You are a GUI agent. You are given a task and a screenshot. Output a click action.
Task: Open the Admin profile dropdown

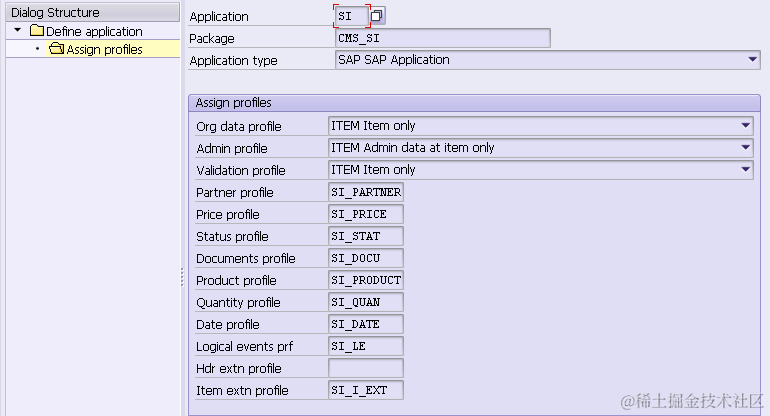pyautogui.click(x=745, y=147)
